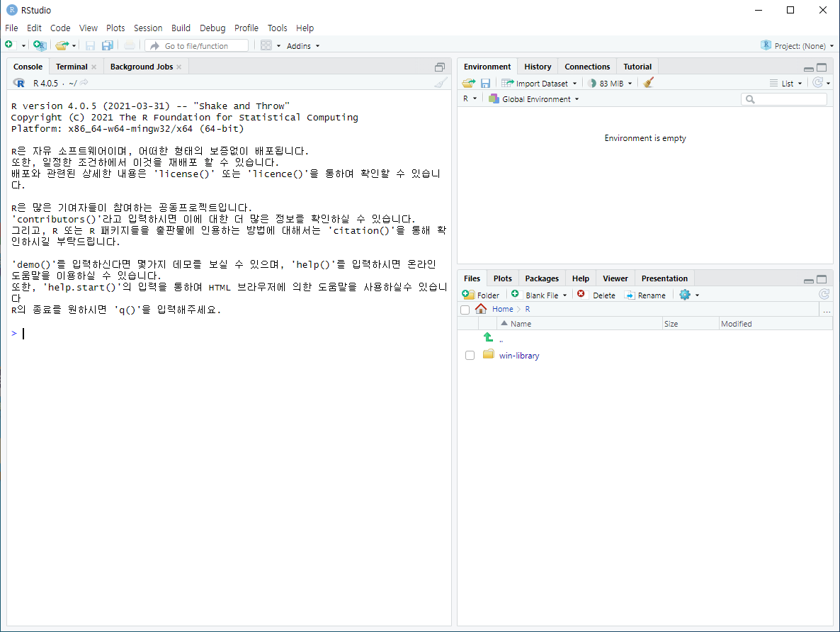The width and height of the screenshot is (840, 632).
Task: Maximize the Console pane icon
Action: tap(440, 67)
